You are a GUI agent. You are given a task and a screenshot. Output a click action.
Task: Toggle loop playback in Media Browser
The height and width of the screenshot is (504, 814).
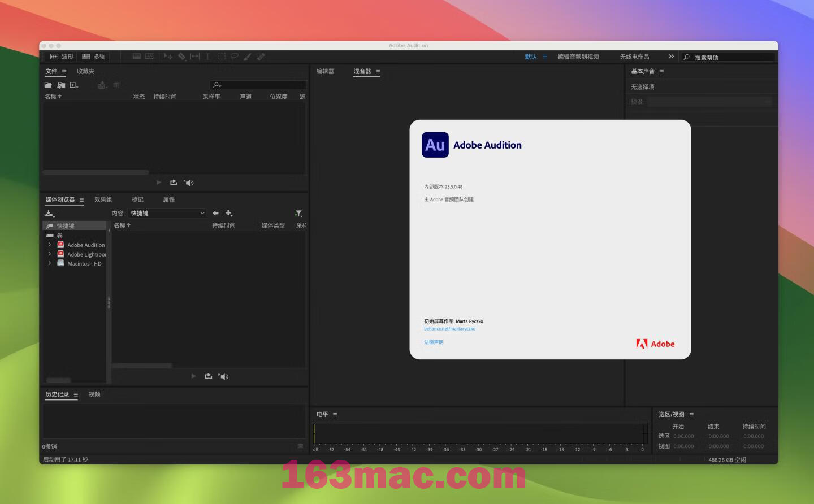click(x=209, y=376)
